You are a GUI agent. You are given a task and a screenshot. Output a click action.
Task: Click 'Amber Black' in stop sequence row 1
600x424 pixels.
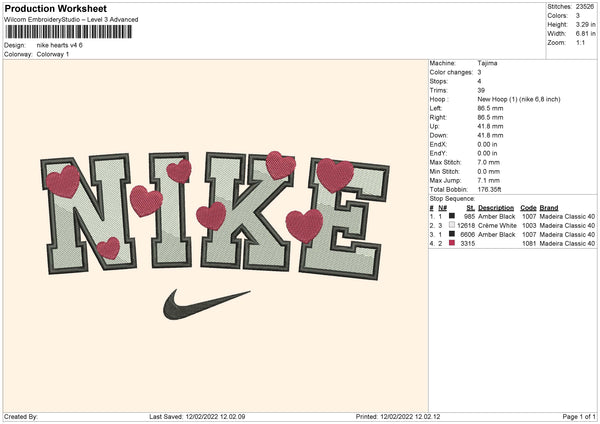(x=497, y=216)
